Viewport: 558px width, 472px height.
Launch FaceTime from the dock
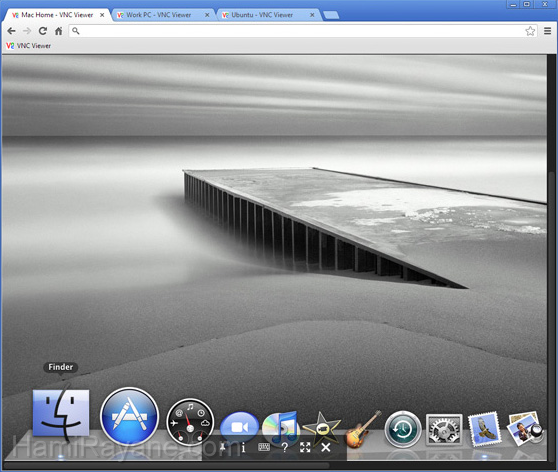(239, 426)
